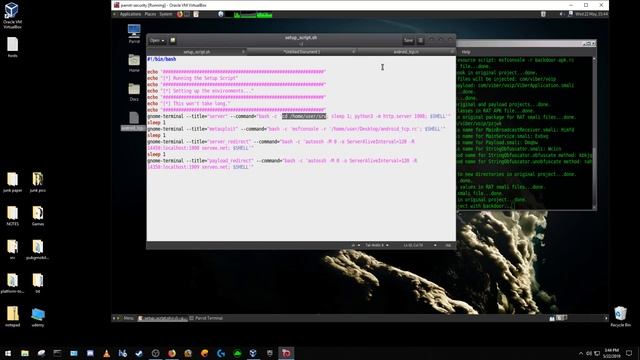Open the line and column indicator dropdown
This screenshot has height=360, width=640.
pos(420,245)
